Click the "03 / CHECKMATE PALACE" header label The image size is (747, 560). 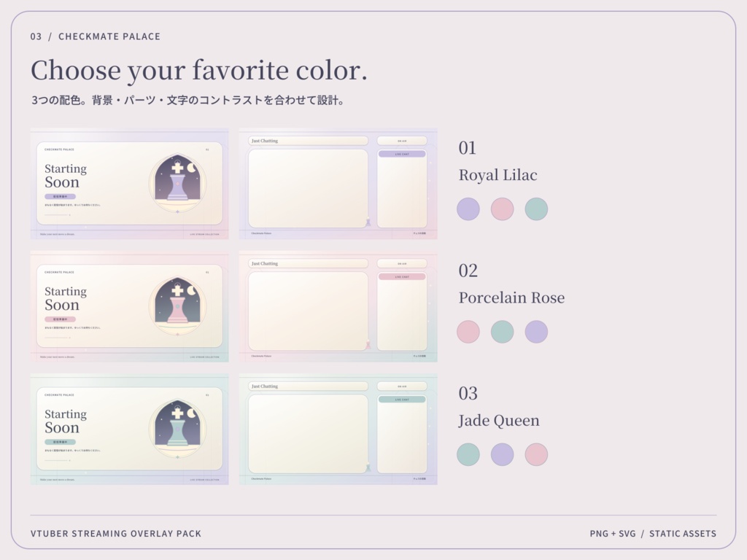96,36
